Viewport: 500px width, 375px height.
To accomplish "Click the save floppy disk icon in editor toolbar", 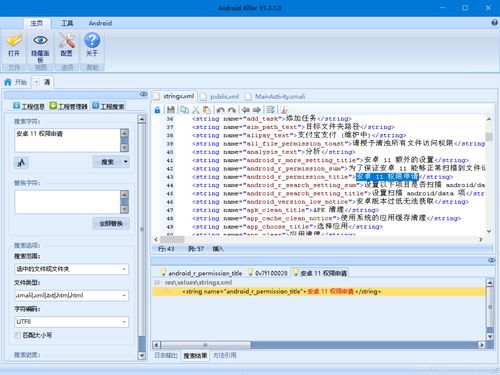I will pyautogui.click(x=171, y=110).
